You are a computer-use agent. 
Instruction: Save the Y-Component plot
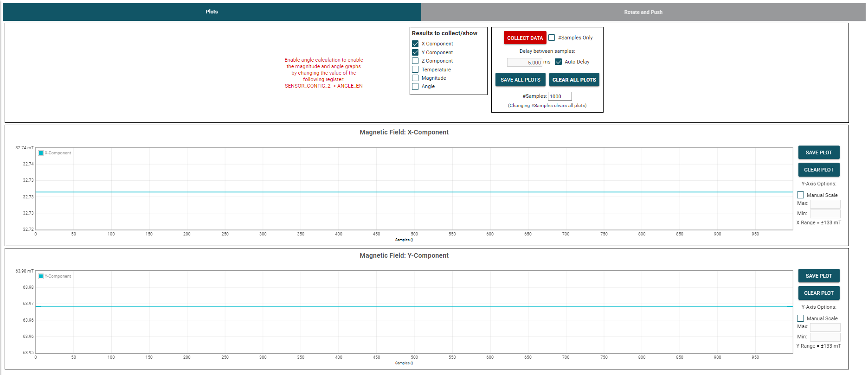[x=819, y=276]
